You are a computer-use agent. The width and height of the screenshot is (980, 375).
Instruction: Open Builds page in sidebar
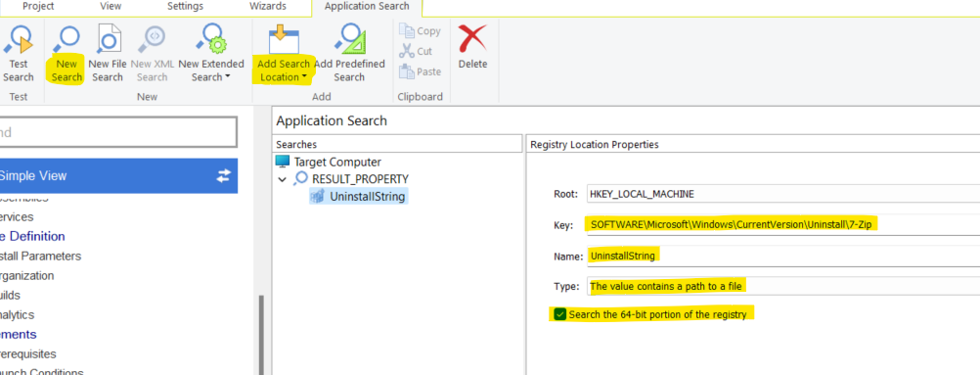(10, 295)
